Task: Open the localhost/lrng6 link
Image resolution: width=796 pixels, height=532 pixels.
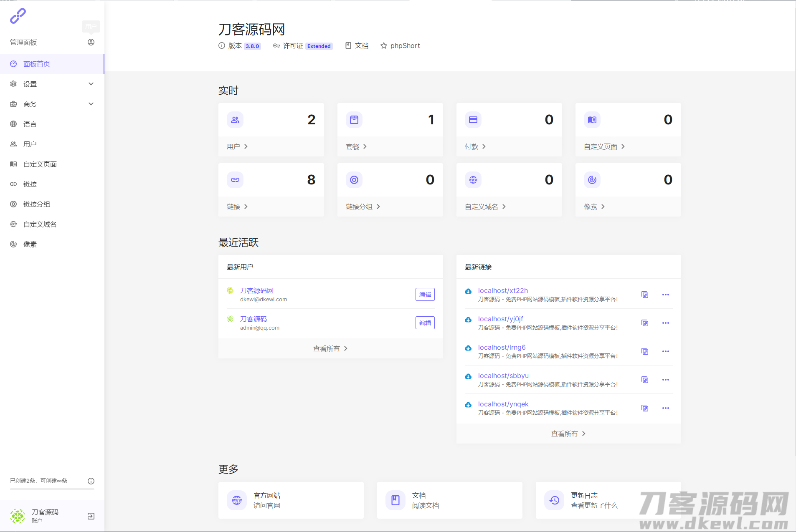Action: (502, 347)
